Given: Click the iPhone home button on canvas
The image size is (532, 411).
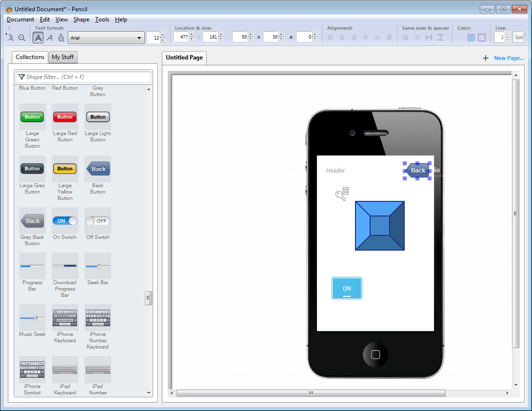Looking at the screenshot, I should (375, 354).
